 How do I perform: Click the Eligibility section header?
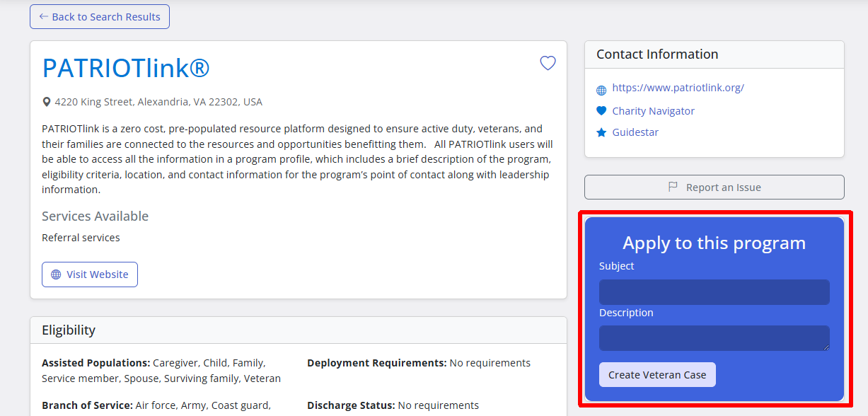coord(299,330)
